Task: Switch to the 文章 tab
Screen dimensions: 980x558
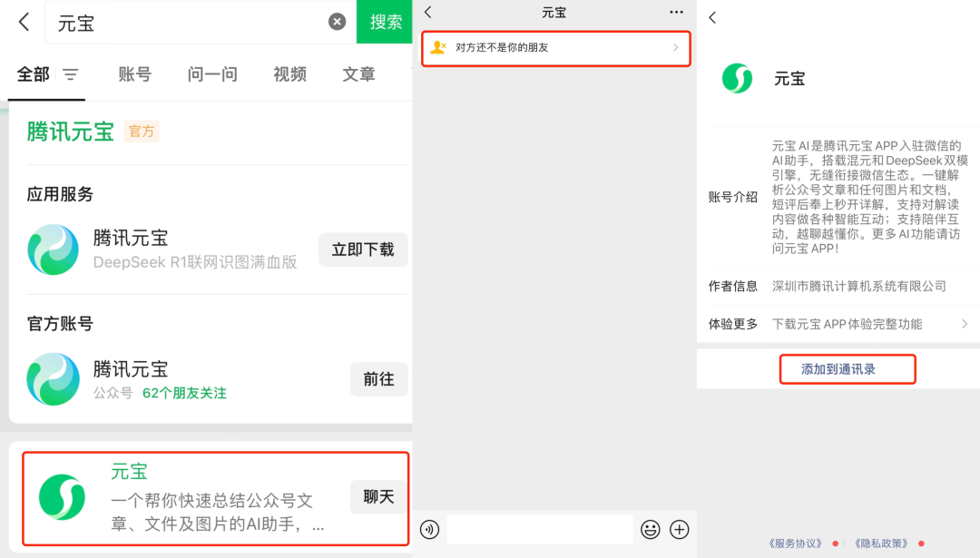Action: [358, 74]
